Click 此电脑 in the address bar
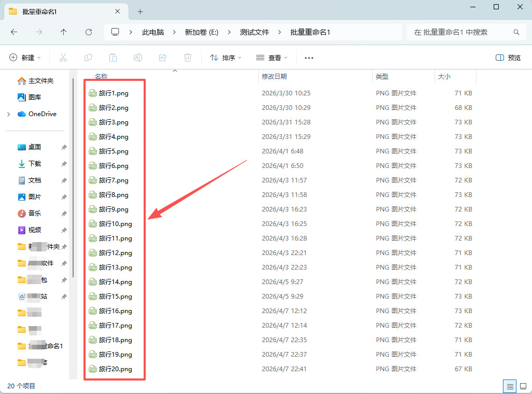 tap(153, 32)
